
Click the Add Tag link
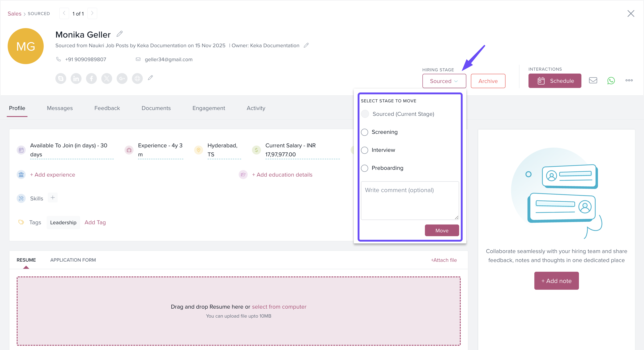pos(95,222)
